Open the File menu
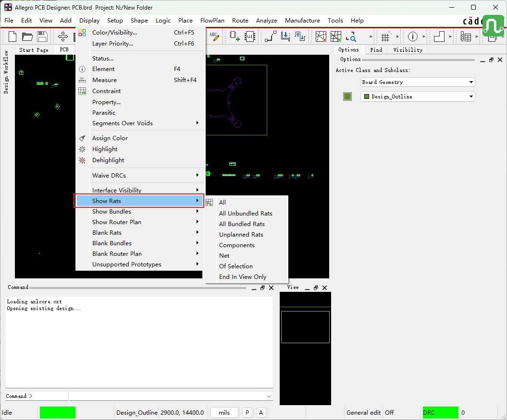 click(9, 20)
